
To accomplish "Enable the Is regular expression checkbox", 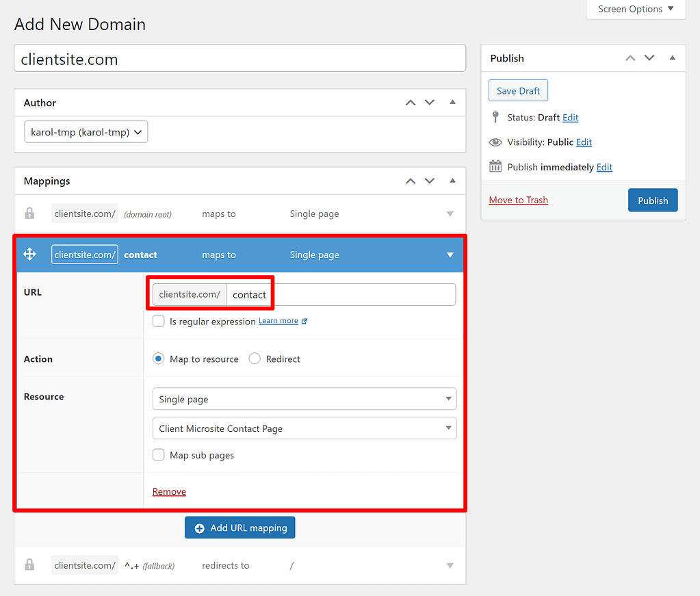I will click(x=158, y=320).
